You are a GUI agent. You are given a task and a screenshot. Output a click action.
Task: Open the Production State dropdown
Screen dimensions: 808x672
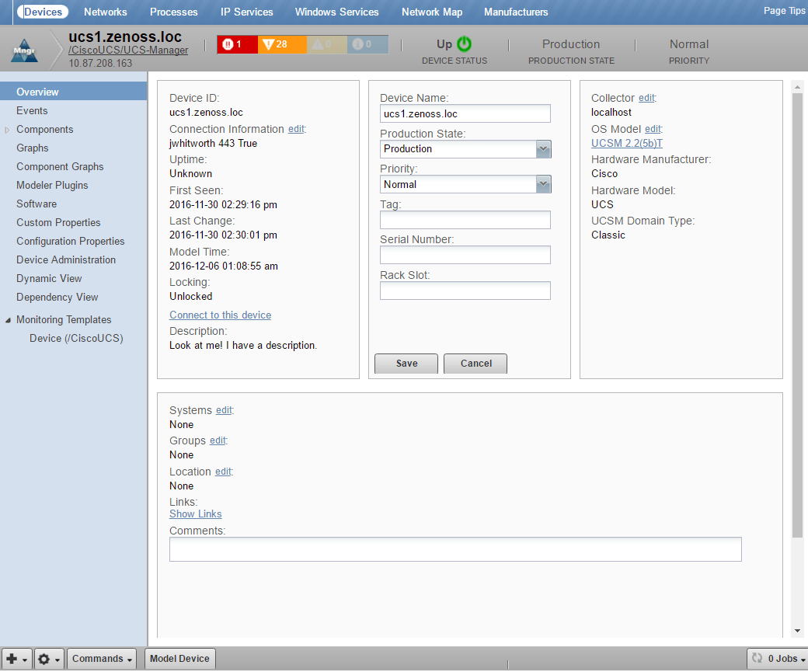(x=543, y=149)
